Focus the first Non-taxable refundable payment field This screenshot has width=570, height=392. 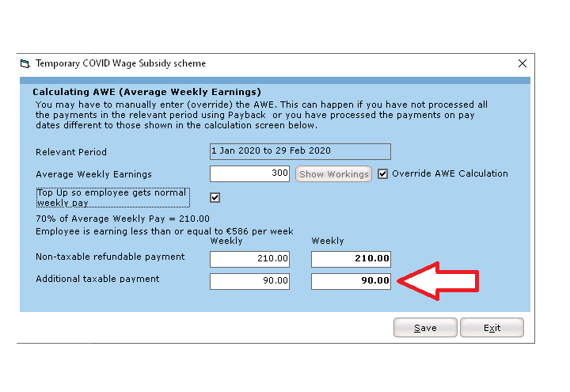click(250, 259)
